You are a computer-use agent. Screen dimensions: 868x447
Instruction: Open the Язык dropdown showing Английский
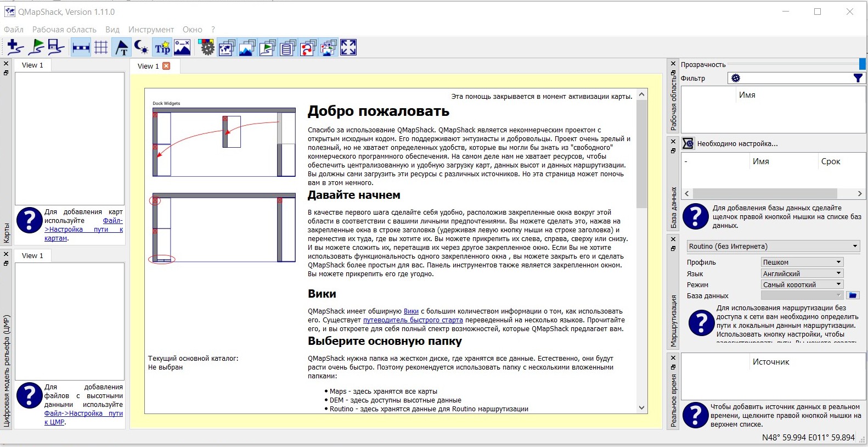click(x=802, y=273)
